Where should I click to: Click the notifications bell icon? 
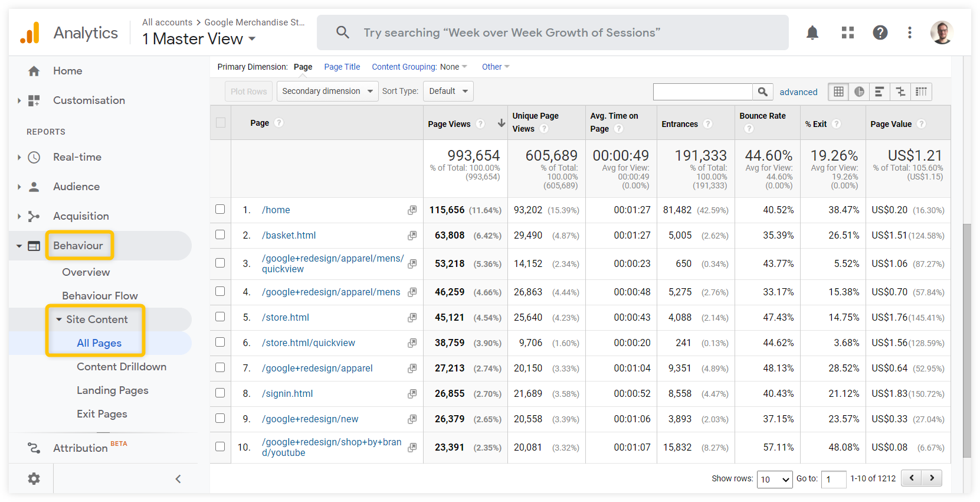click(x=812, y=33)
